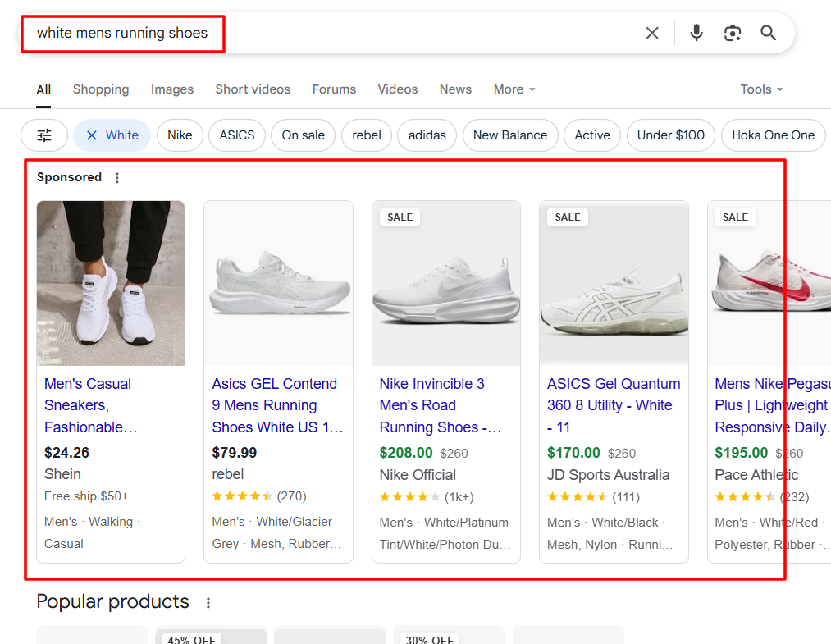Switch to the Forums tab
831x644 pixels.
(334, 89)
